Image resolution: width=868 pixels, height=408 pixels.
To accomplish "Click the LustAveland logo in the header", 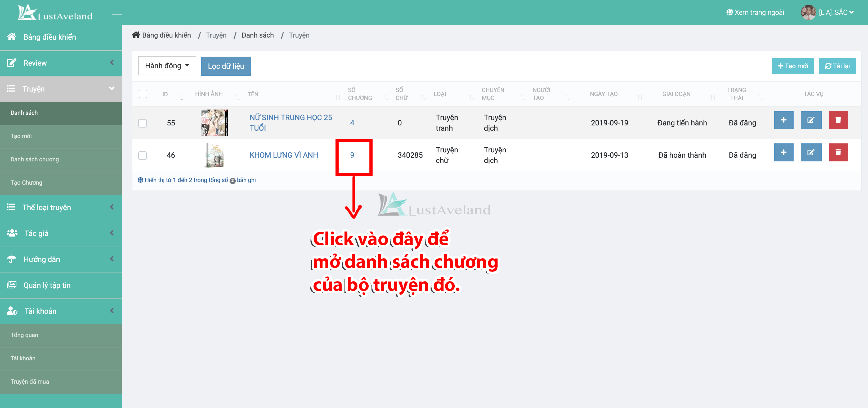I will [55, 12].
